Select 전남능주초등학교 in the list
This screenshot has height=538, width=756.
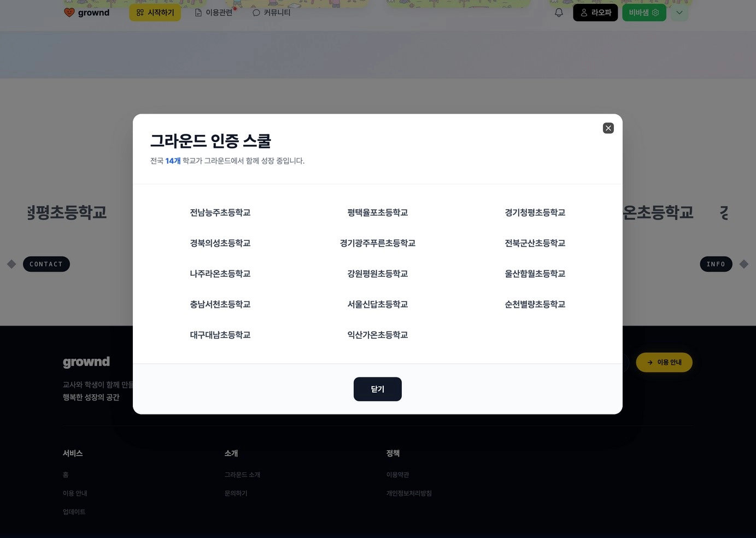click(220, 212)
